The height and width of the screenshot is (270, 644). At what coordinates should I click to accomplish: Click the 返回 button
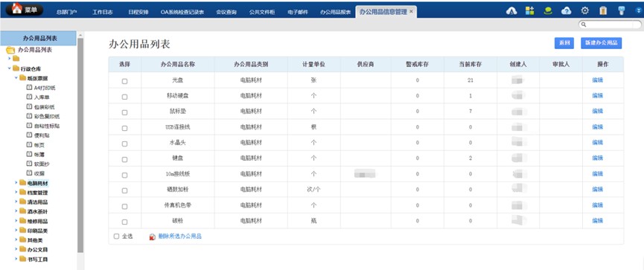564,43
